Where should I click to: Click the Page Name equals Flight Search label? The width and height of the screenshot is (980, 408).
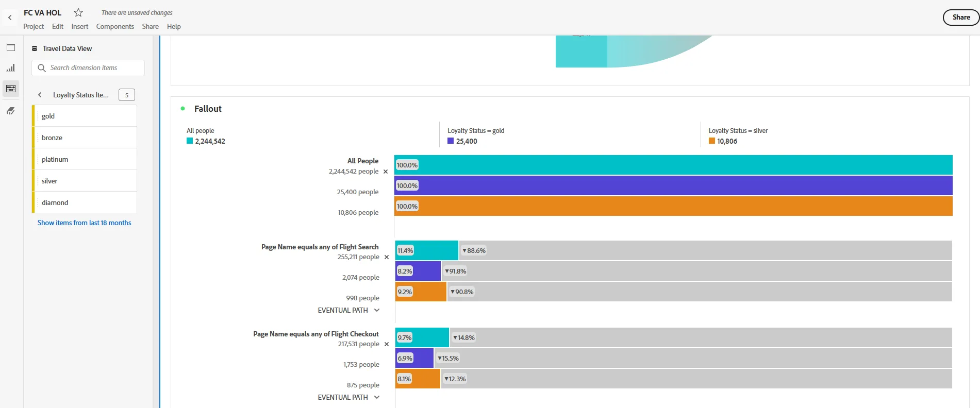[x=320, y=247]
